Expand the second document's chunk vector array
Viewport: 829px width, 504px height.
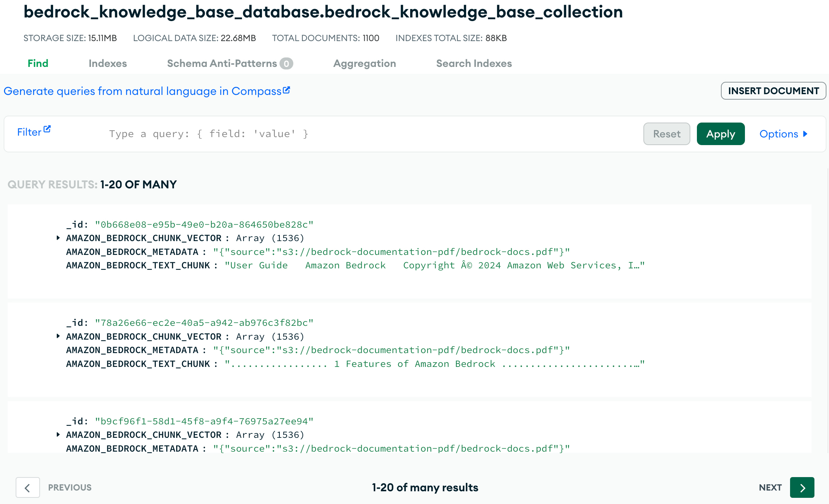58,336
